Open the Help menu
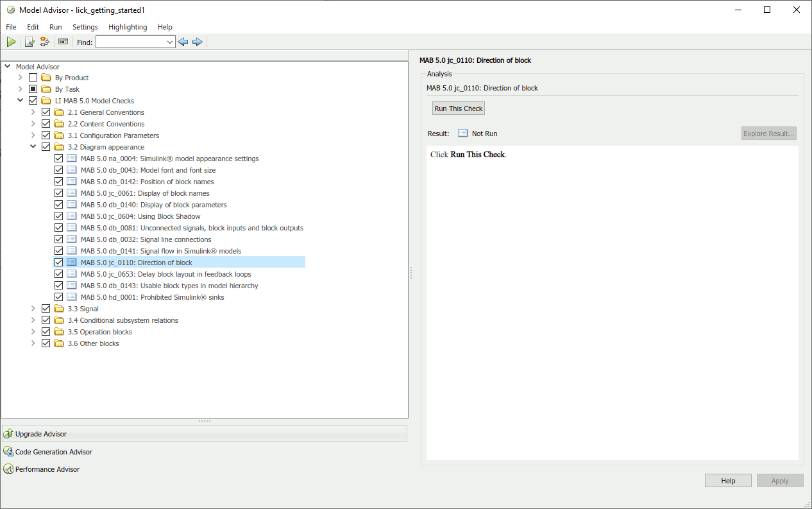Viewport: 812px width, 509px height. coord(165,27)
